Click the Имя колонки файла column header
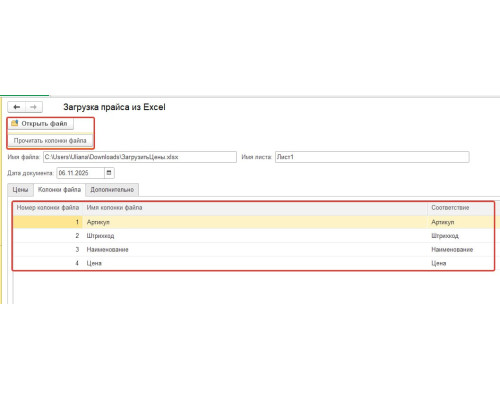This screenshot has width=500, height=400. 255,208
